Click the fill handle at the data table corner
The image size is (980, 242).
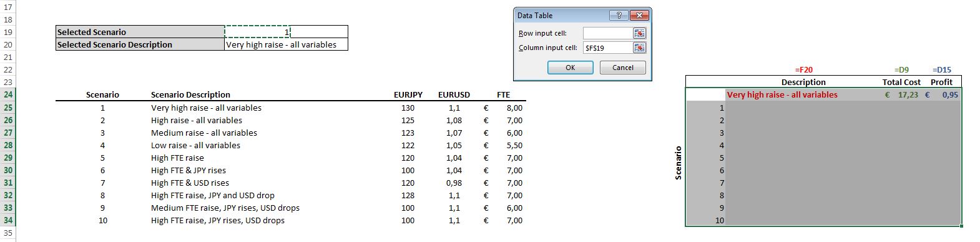point(962,226)
